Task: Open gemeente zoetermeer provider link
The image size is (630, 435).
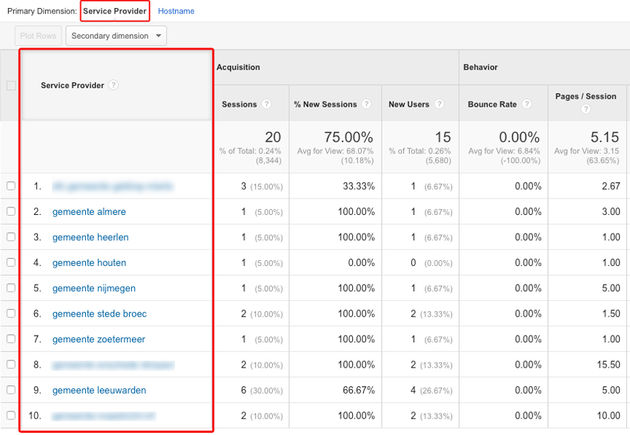Action: [98, 339]
